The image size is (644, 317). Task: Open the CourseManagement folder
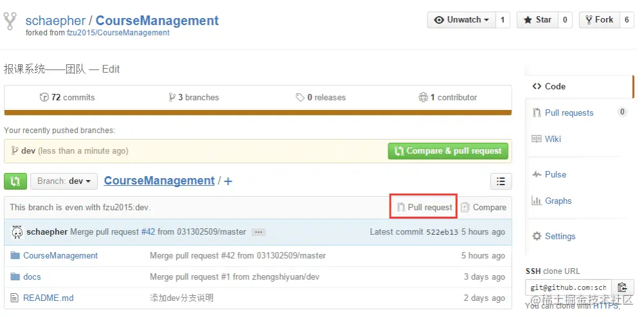coord(60,256)
